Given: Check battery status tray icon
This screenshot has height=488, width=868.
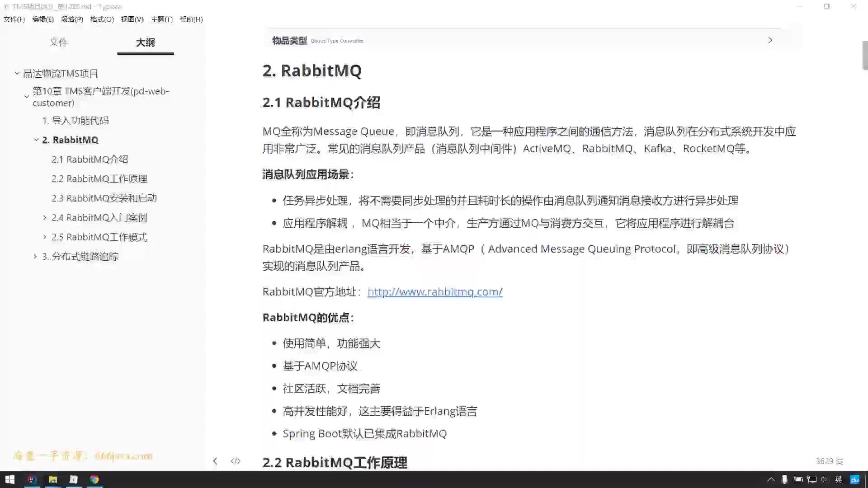Looking at the screenshot, I should 798,479.
